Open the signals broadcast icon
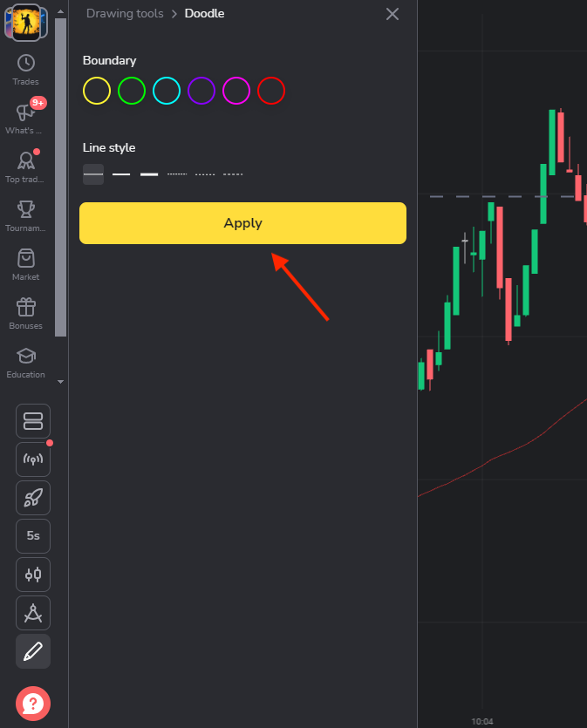This screenshot has height=728, width=587. pyautogui.click(x=33, y=459)
